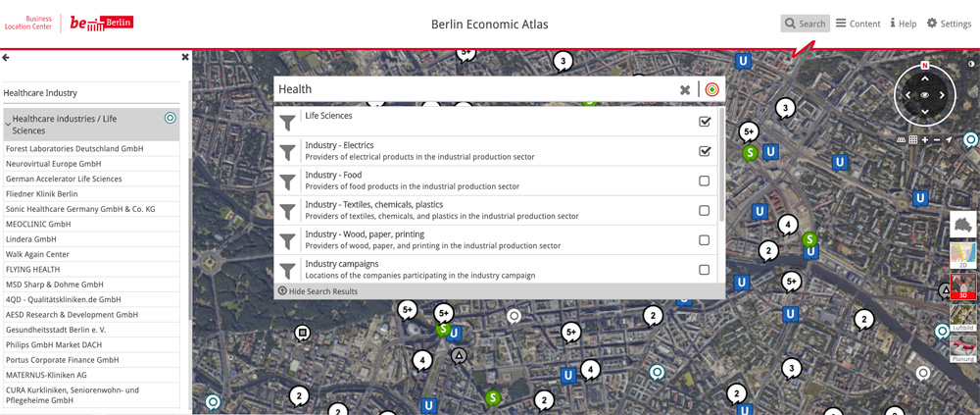Click the colored target icon in search bar

pos(711,89)
